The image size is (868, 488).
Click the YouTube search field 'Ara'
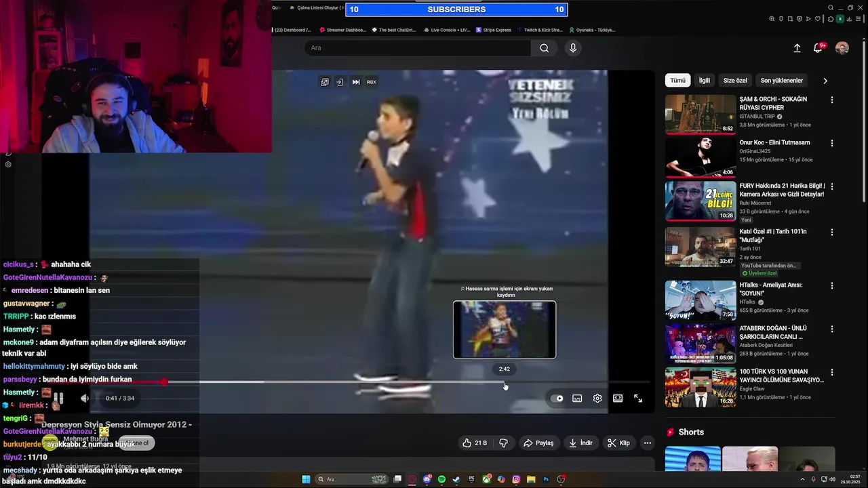click(x=417, y=48)
